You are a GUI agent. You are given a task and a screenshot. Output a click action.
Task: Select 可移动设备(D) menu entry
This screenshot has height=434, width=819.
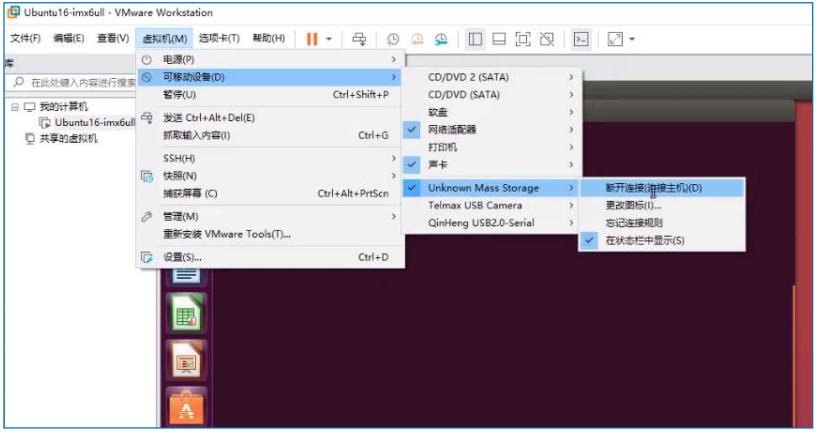point(271,77)
